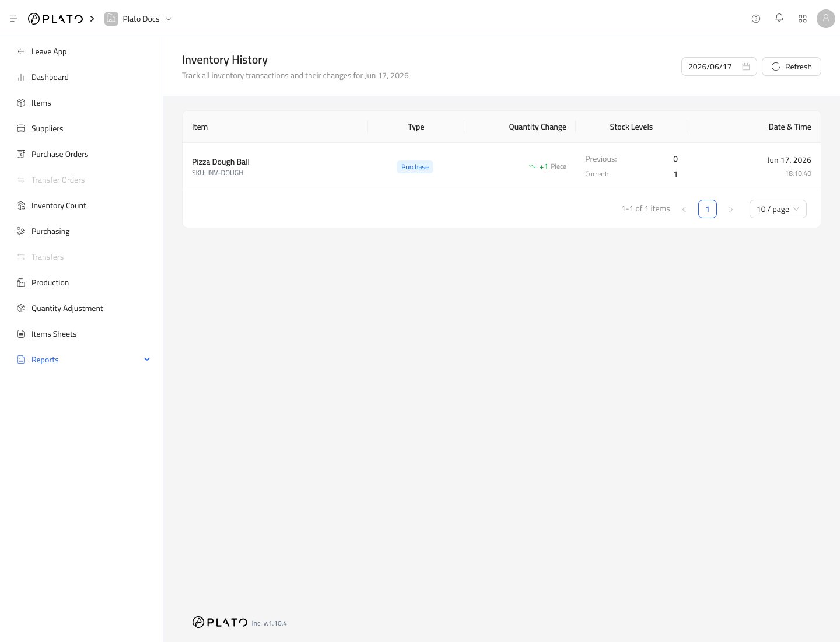Click the Production icon

[x=21, y=282]
